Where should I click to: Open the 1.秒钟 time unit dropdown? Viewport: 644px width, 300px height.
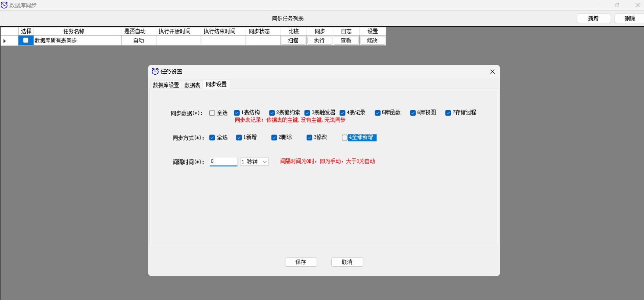[254, 162]
